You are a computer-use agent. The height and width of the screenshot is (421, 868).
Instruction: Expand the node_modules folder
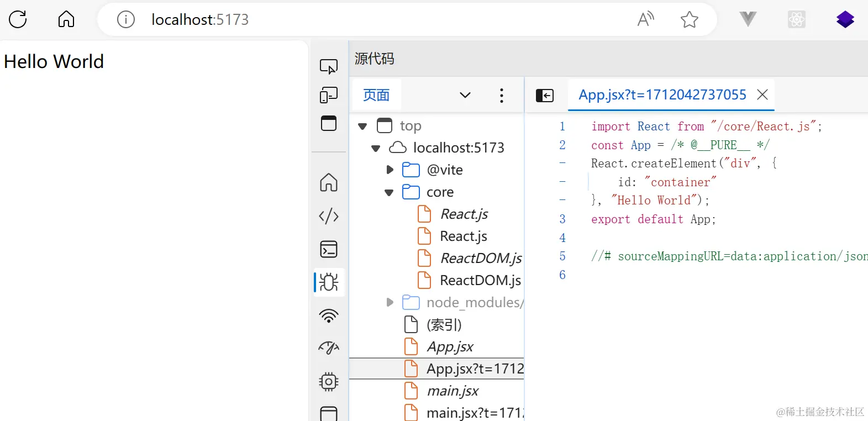390,303
